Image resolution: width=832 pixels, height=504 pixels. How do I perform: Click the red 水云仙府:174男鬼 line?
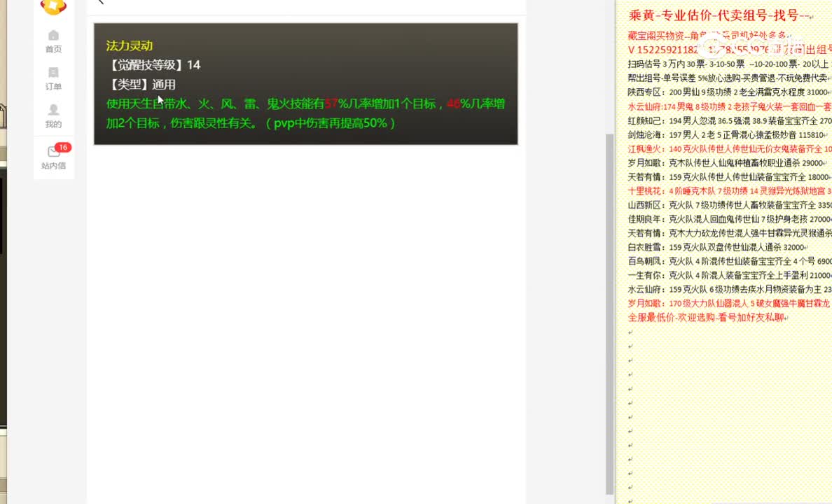point(730,106)
